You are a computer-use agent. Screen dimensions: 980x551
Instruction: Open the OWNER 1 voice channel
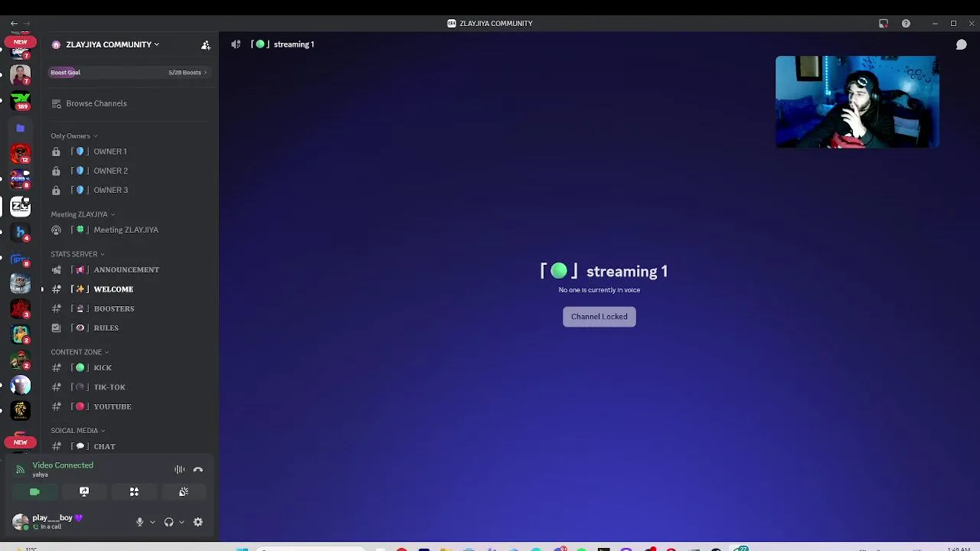tap(129, 152)
